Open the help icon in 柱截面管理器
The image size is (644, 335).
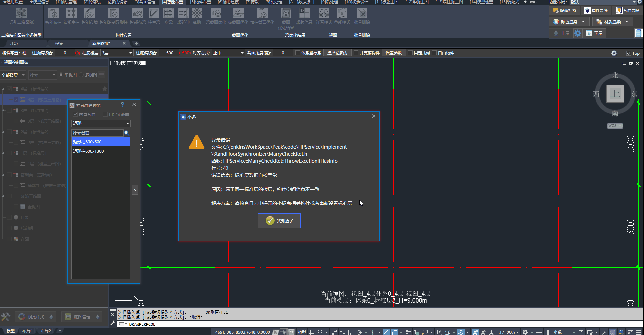tap(122, 105)
